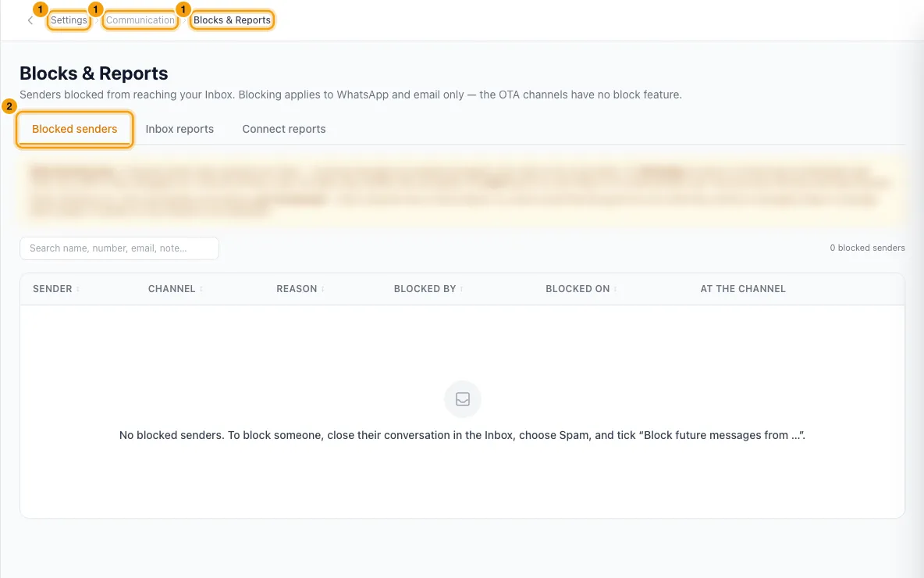
Task: Open the Inbox reports tab
Action: pos(179,129)
